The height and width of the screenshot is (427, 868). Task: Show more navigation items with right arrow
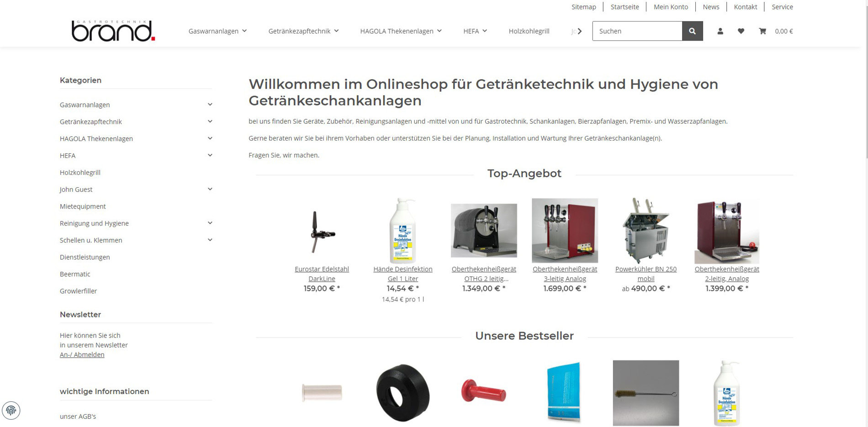pyautogui.click(x=580, y=31)
